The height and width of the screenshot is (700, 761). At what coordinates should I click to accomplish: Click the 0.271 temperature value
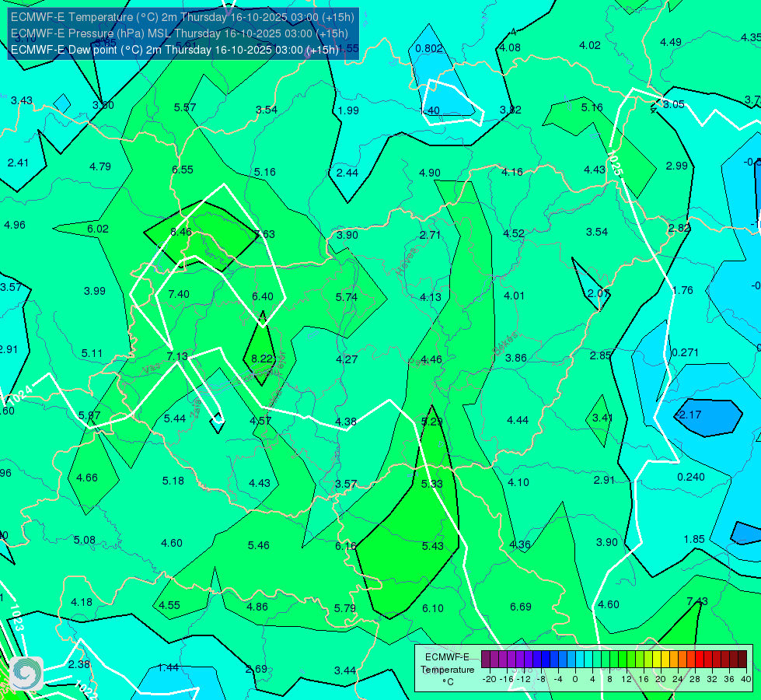685,352
